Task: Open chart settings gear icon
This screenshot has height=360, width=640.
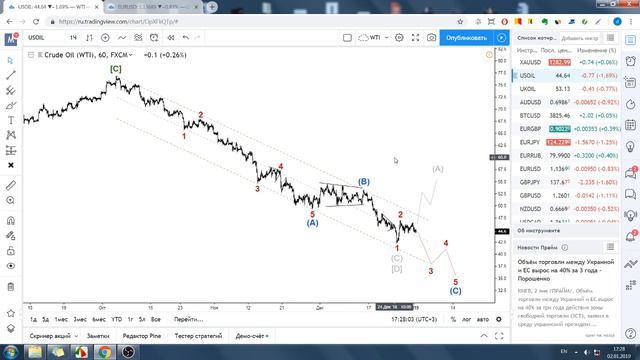Action: click(x=399, y=38)
